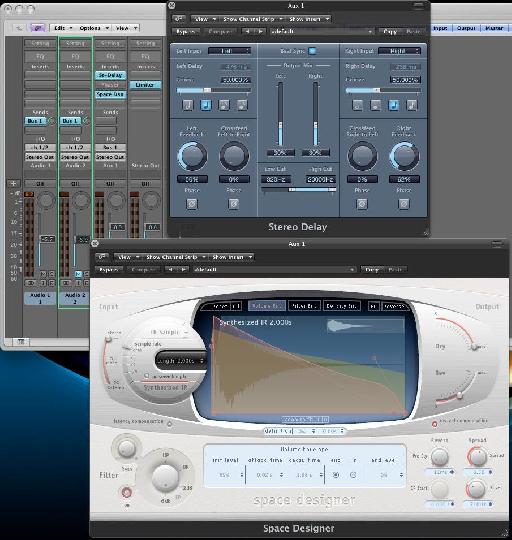The width and height of the screenshot is (512, 540).
Task: Select the first right delay note value
Action: pyautogui.click(x=357, y=105)
